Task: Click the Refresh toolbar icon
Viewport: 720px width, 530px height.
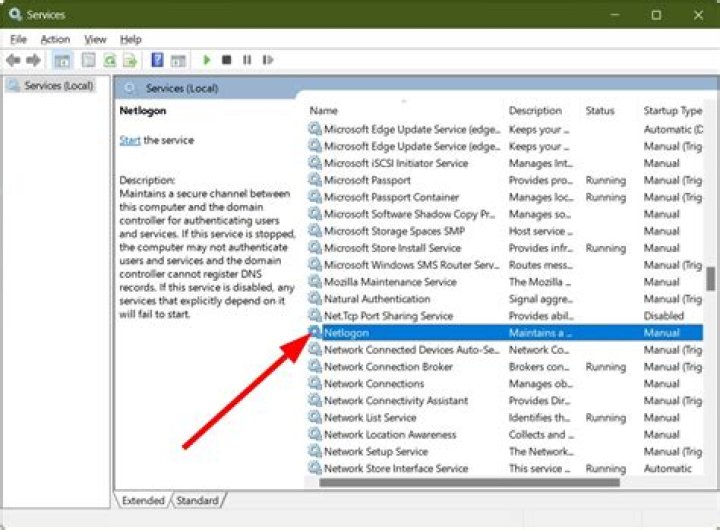Action: (x=110, y=60)
